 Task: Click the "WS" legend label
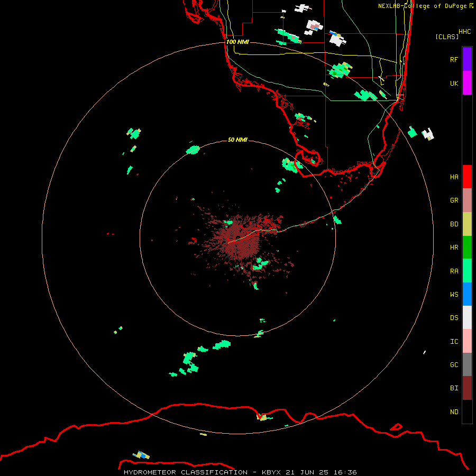coord(454,294)
